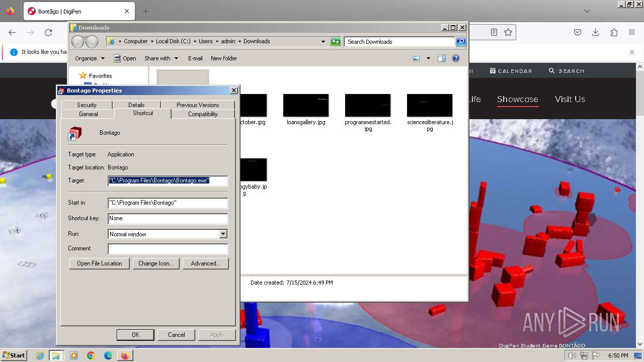Go back in Firefox

[x=12, y=32]
